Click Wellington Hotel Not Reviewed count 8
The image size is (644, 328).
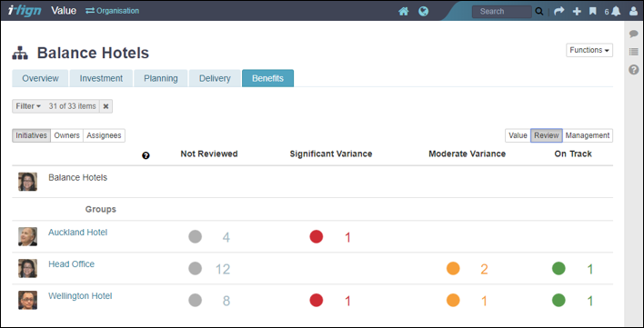coord(226,302)
